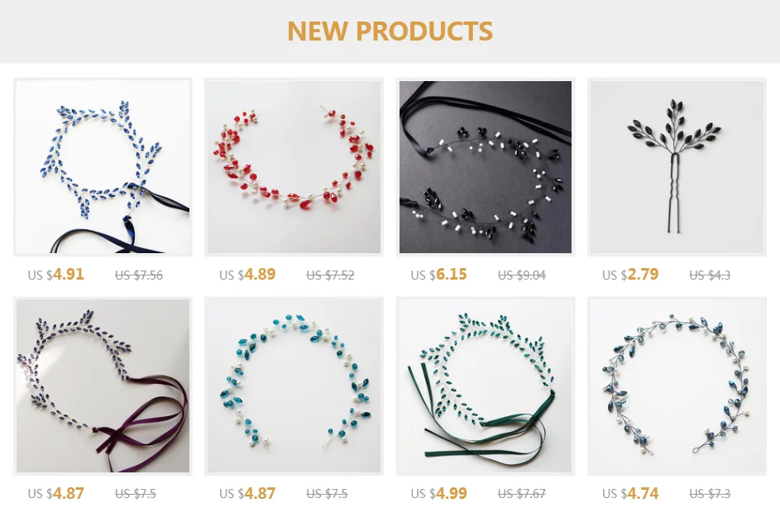The height and width of the screenshot is (532, 780).
Task: Open the red beaded hair vine image
Action: [x=294, y=167]
